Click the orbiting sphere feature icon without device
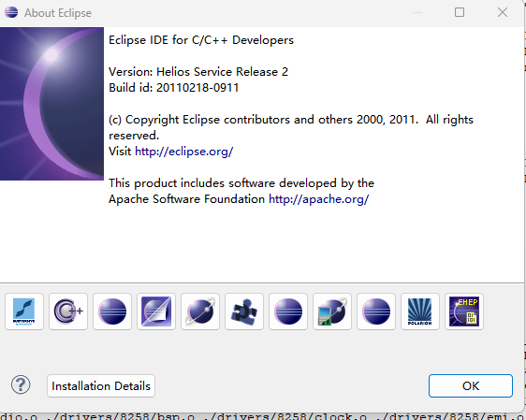Screen dimensions: 526x420 coord(200,311)
